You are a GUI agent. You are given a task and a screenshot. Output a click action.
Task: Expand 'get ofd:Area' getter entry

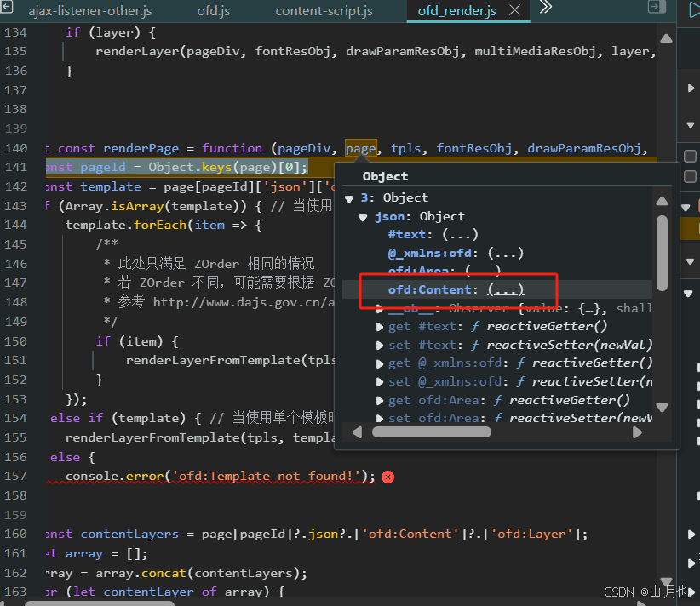tap(380, 401)
